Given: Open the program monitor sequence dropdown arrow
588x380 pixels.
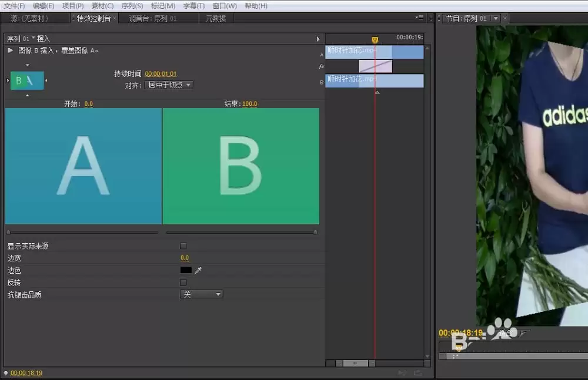Looking at the screenshot, I should [496, 18].
